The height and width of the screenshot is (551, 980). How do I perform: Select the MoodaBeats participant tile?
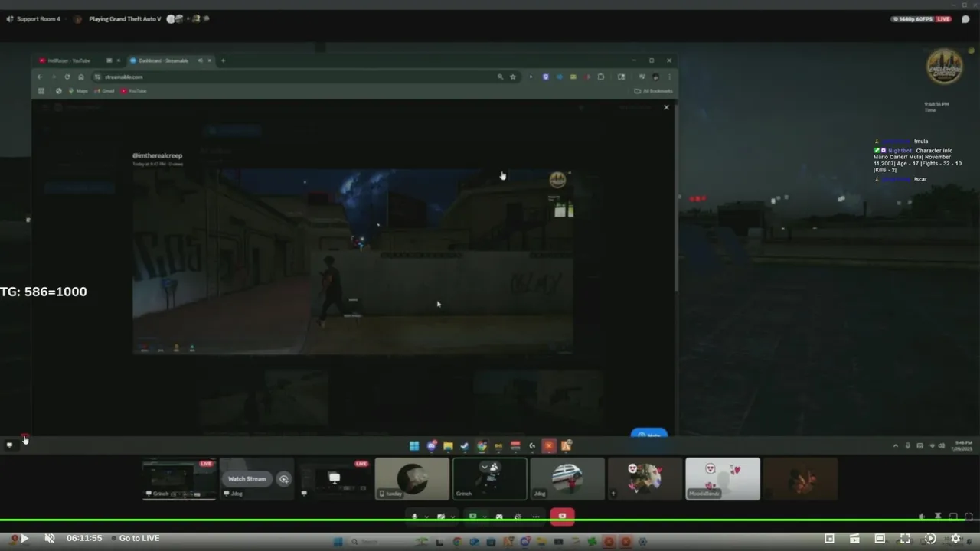723,479
